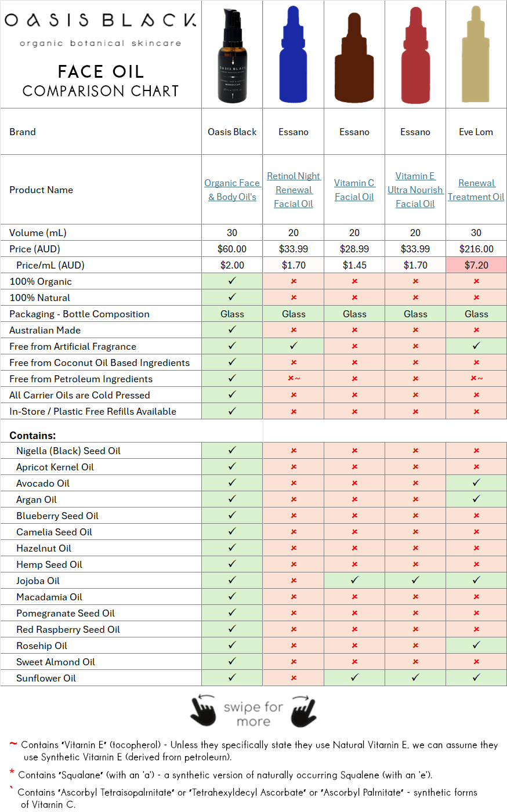Click the $28.99 price cell

tap(354, 249)
